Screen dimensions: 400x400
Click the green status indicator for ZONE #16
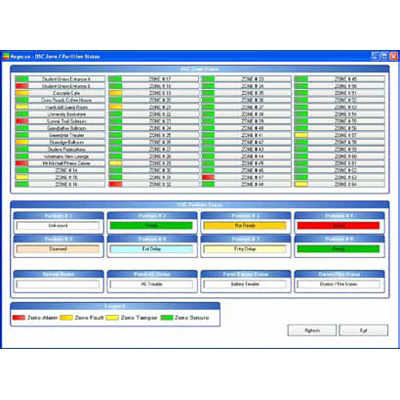click(x=22, y=184)
